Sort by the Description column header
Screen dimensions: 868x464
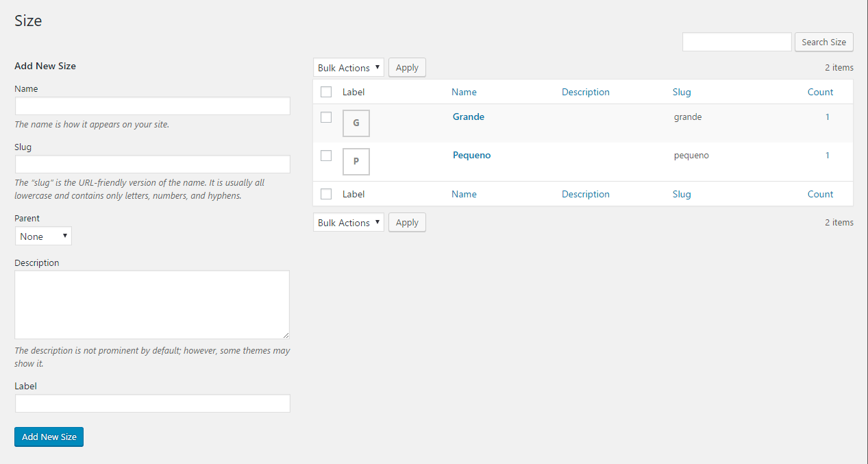tap(585, 92)
